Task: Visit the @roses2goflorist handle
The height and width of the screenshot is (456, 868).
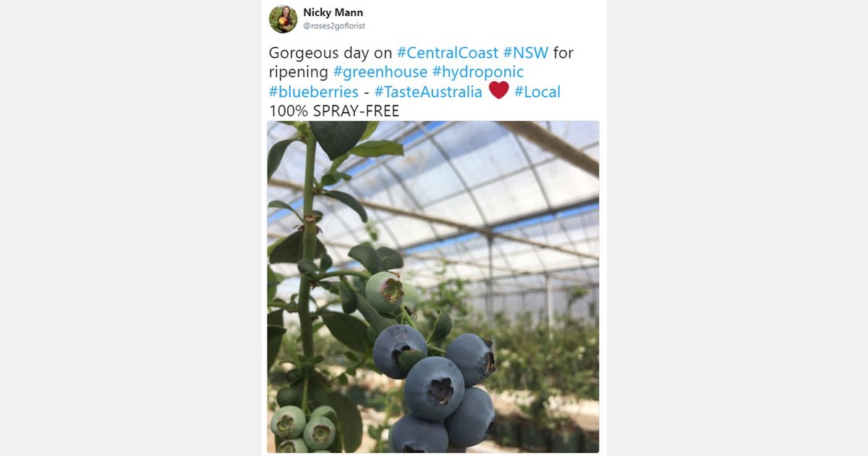Action: click(333, 26)
